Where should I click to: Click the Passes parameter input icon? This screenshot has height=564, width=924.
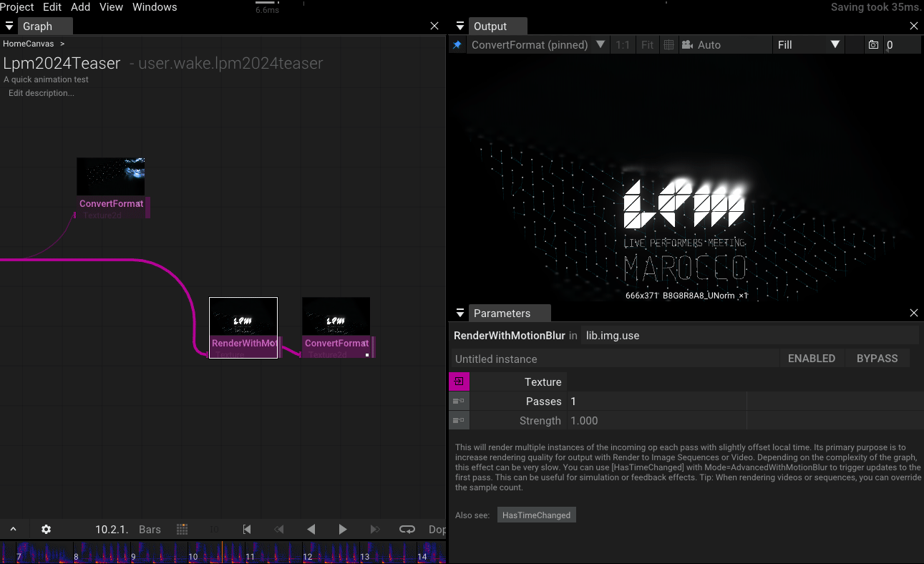point(459,402)
